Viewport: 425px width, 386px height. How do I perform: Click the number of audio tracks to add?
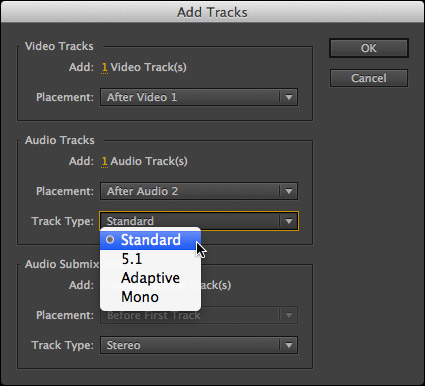pyautogui.click(x=104, y=161)
